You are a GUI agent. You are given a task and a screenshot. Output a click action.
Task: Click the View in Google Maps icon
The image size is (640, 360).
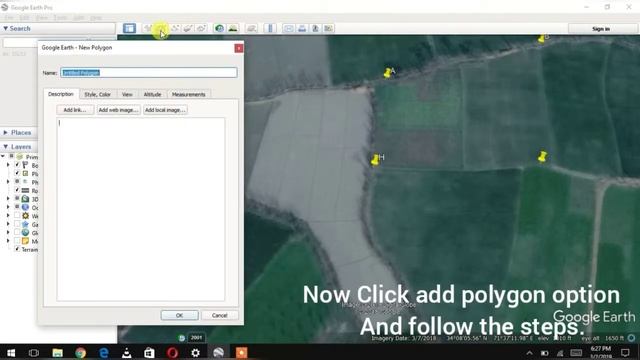coord(329,28)
